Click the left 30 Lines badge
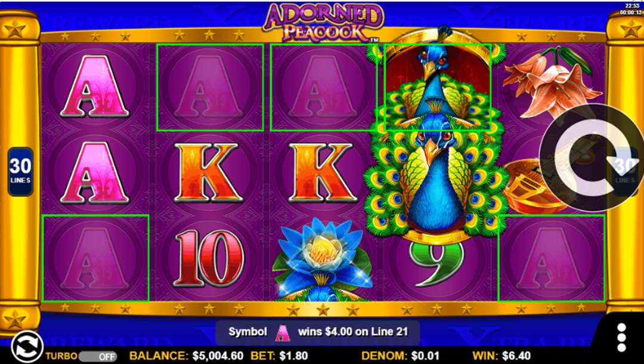This screenshot has width=644, height=364. [20, 171]
